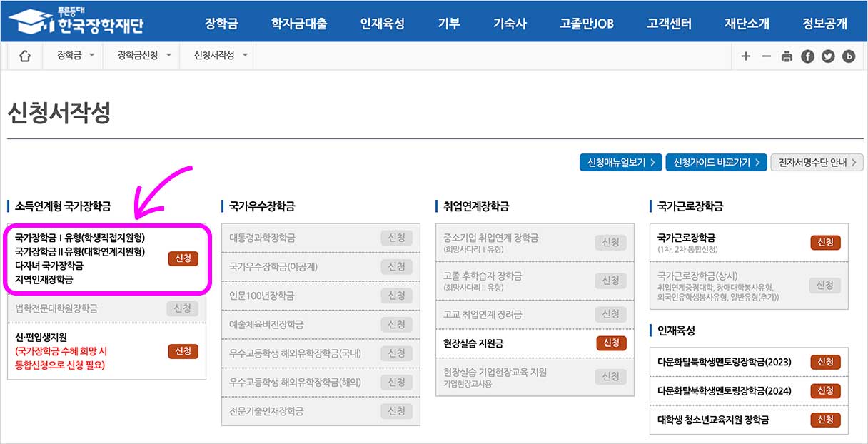Open the 학자금대출 menu
Image resolution: width=868 pixels, height=444 pixels.
pos(301,22)
